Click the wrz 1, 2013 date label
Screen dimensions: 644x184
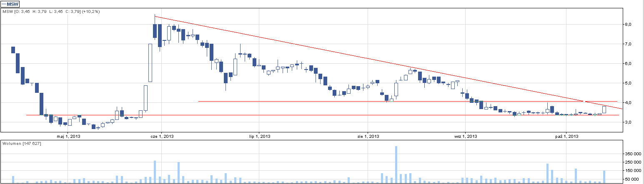pyautogui.click(x=465, y=136)
